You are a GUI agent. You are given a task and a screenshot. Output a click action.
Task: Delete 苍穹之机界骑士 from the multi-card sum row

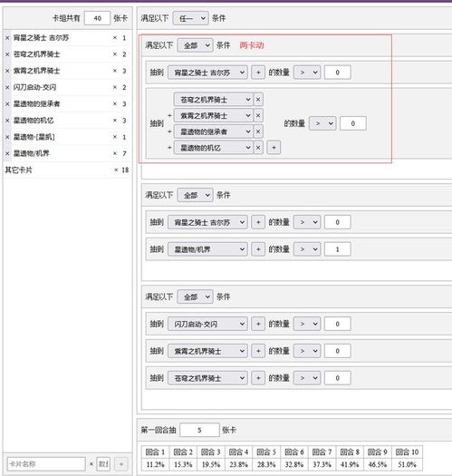(258, 100)
